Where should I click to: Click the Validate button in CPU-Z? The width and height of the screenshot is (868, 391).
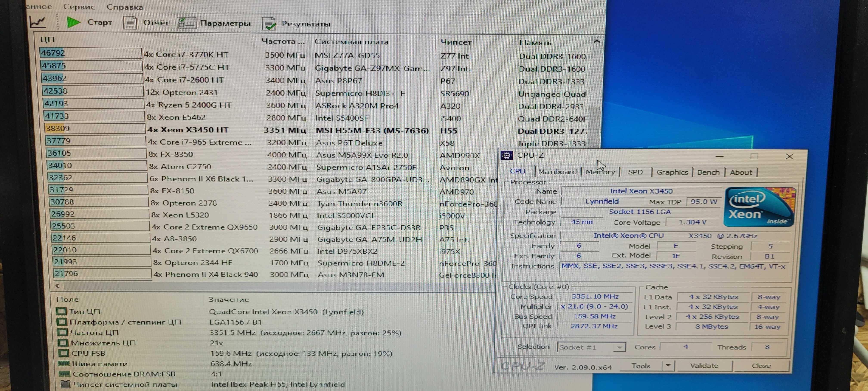704,366
